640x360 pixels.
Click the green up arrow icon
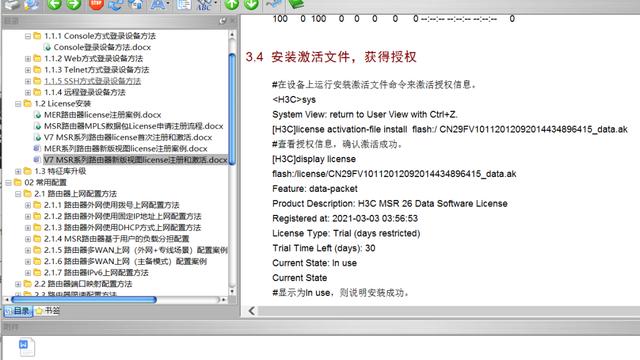click(232, 4)
